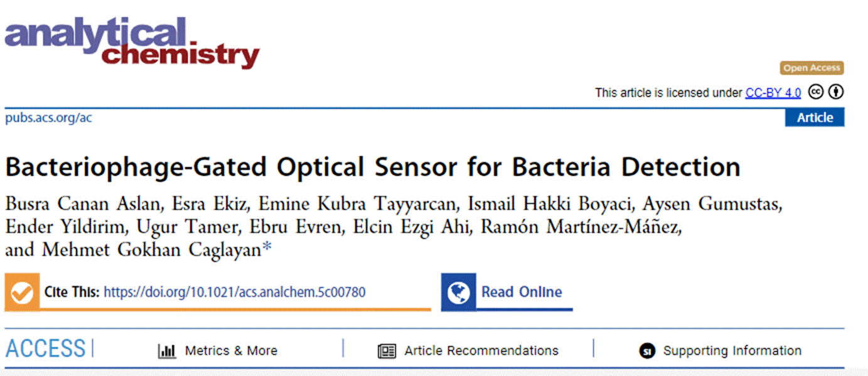Click the orange Cite This checkmark icon

coord(22,292)
